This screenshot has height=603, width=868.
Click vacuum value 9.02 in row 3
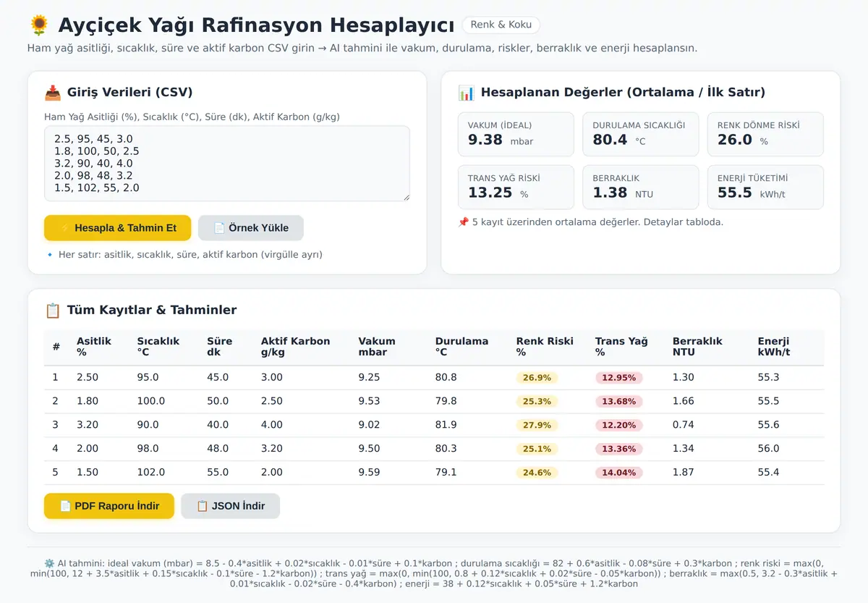point(369,425)
